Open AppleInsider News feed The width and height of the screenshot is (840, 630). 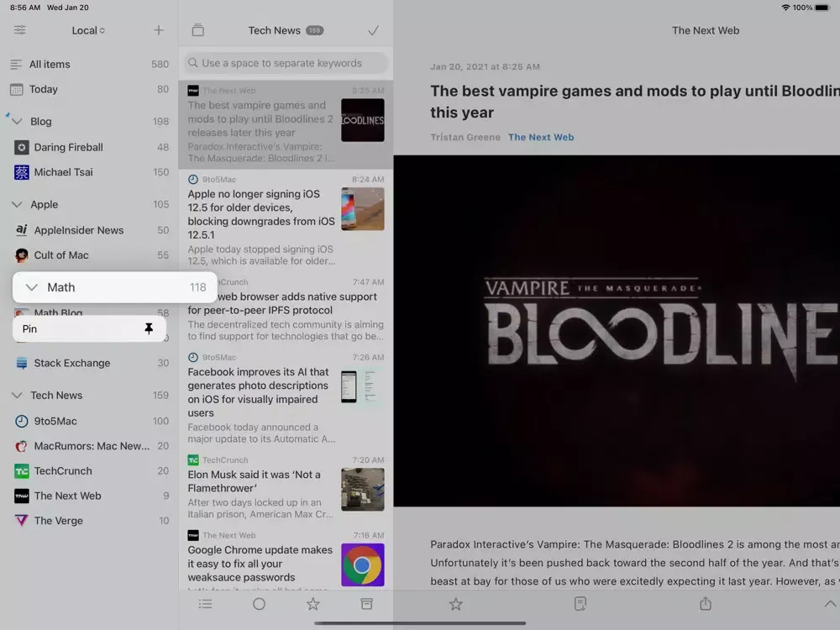[x=90, y=230]
